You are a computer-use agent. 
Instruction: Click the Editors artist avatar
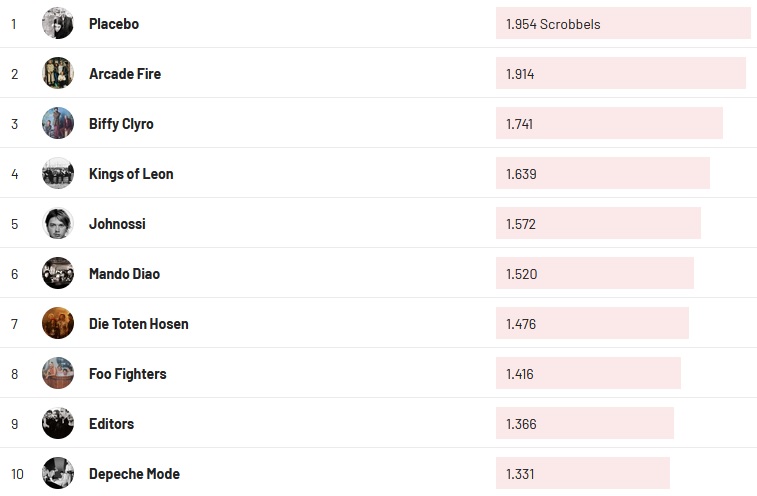(58, 423)
